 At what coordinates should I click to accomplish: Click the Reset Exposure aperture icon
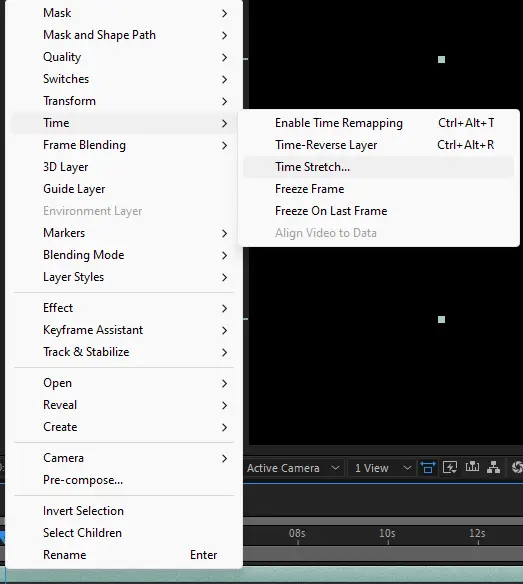[517, 467]
